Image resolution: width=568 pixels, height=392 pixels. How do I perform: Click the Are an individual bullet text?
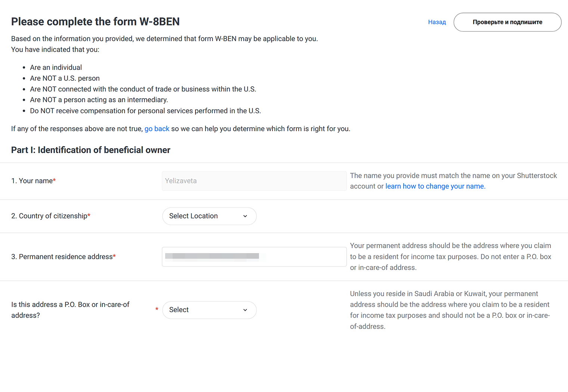coord(56,68)
